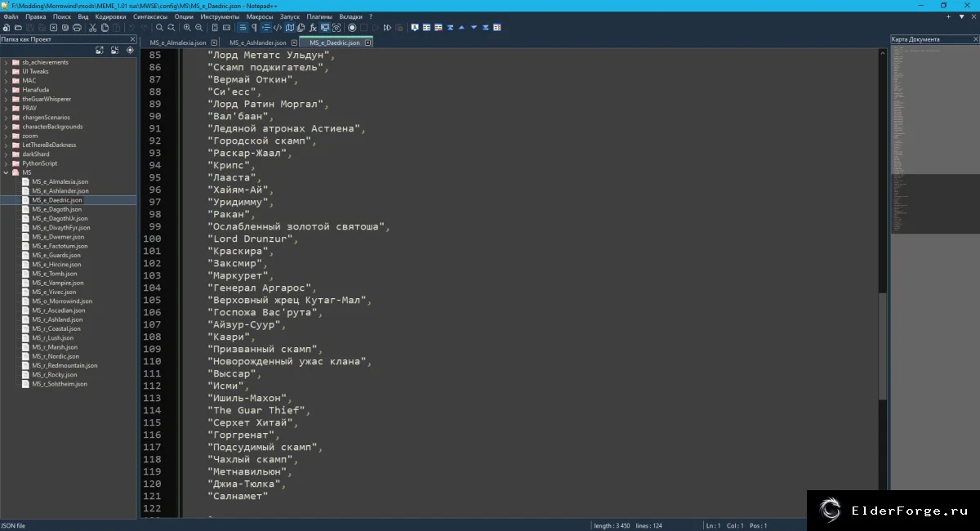
Task: Open the Кодировки menu
Action: pos(110,16)
